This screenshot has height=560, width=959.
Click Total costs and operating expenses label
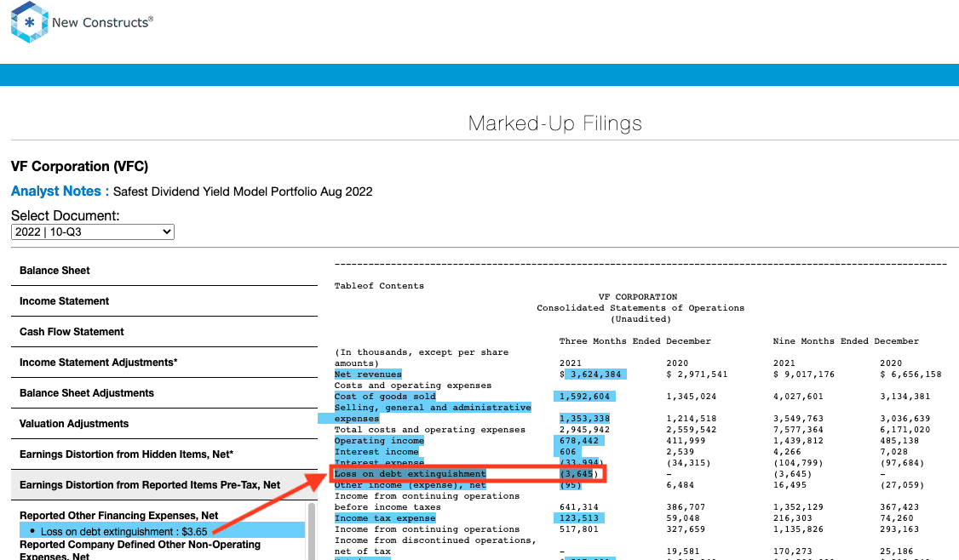(x=430, y=429)
